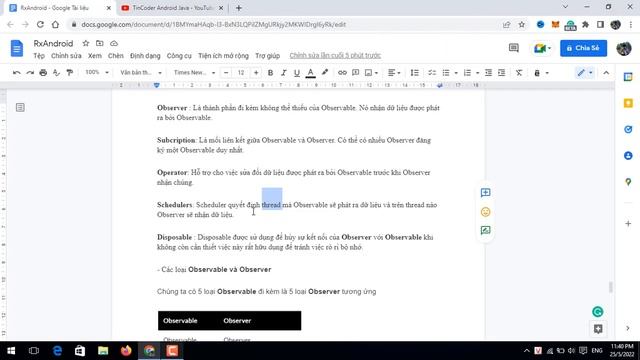
Task: Clear formatting from selection
Action: pos(519,73)
